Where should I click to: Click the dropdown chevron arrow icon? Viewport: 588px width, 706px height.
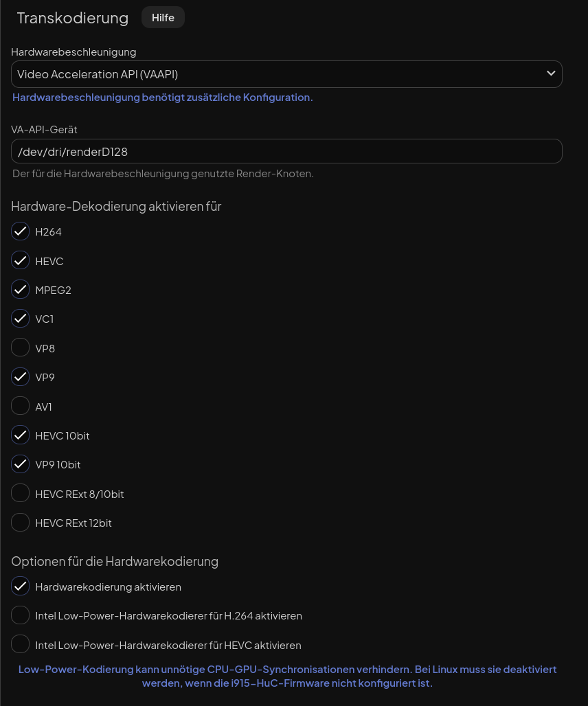(550, 73)
